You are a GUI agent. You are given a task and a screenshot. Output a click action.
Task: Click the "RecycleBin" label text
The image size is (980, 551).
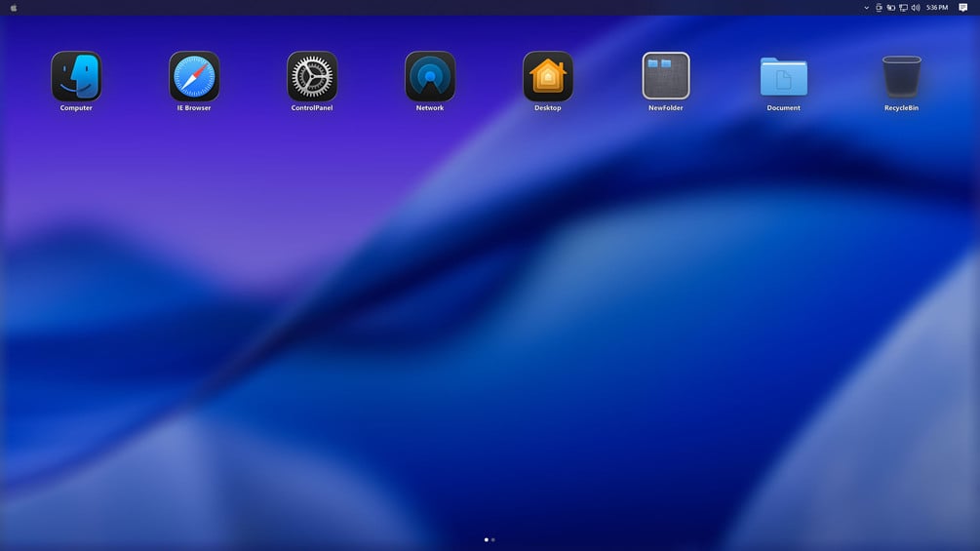tap(901, 108)
